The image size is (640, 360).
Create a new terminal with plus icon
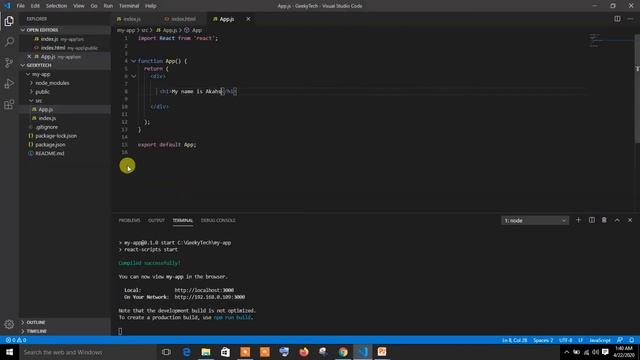point(578,220)
